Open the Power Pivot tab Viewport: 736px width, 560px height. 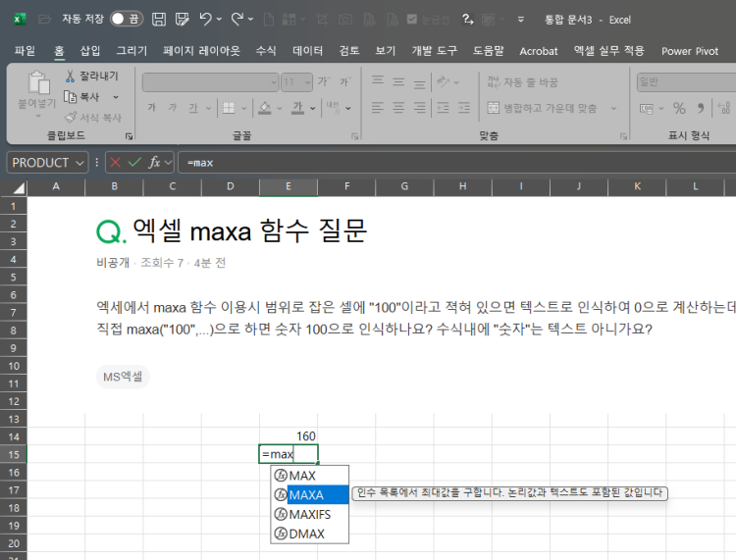coord(690,51)
